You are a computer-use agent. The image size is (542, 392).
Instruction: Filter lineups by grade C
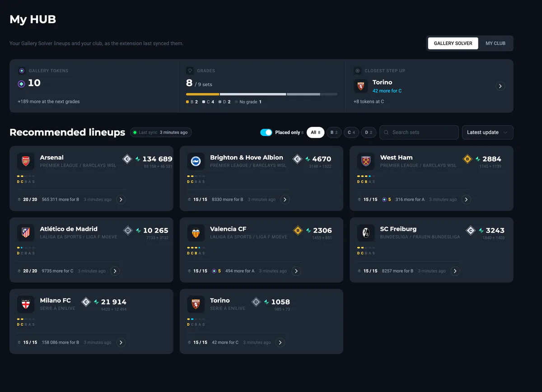(351, 132)
